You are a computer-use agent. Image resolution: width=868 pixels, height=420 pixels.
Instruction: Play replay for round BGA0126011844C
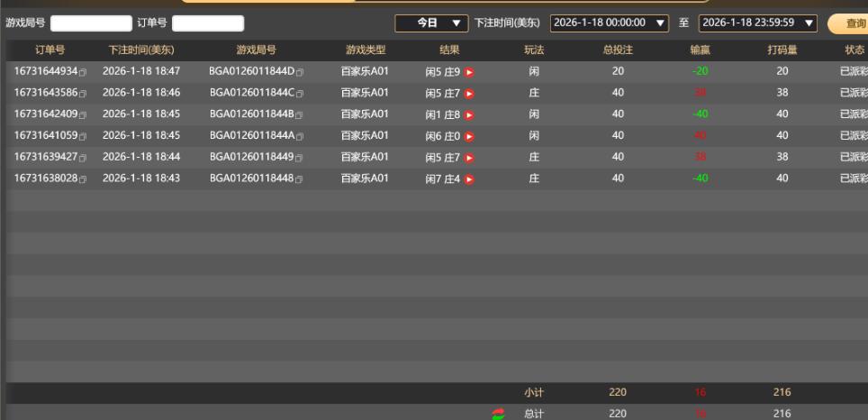click(x=468, y=93)
